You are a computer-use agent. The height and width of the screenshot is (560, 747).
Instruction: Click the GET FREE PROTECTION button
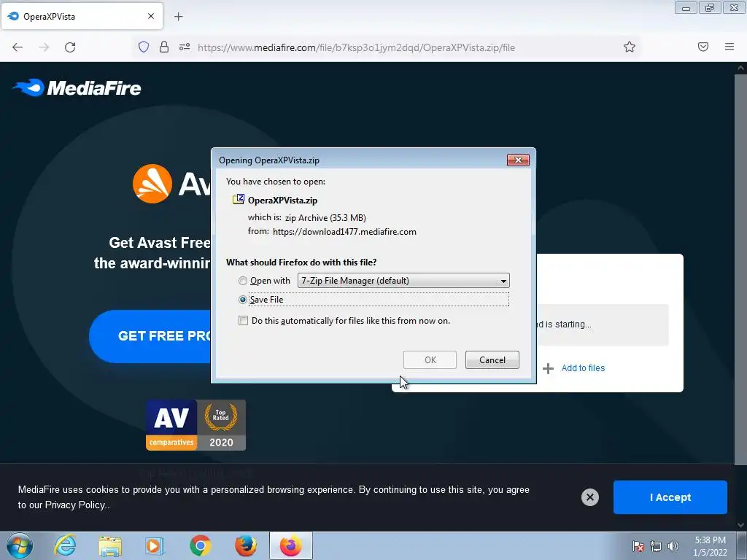click(x=150, y=336)
